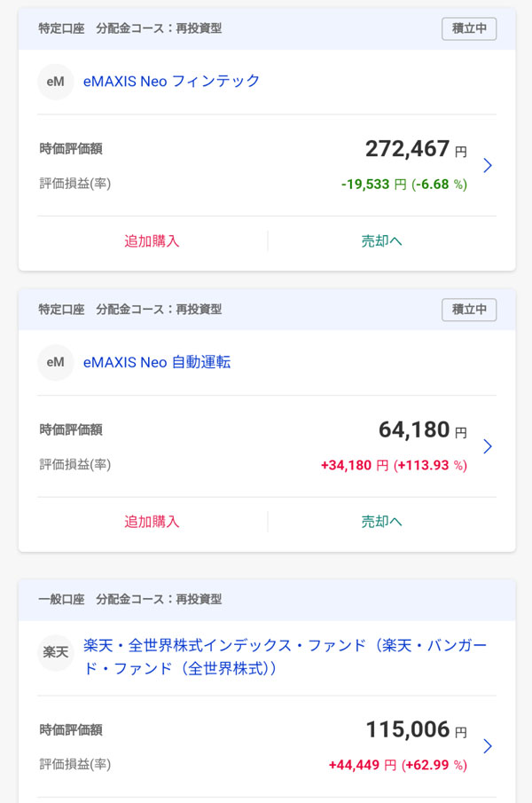Click the 楽天 fund logo icon
532x803 pixels.
coord(55,653)
